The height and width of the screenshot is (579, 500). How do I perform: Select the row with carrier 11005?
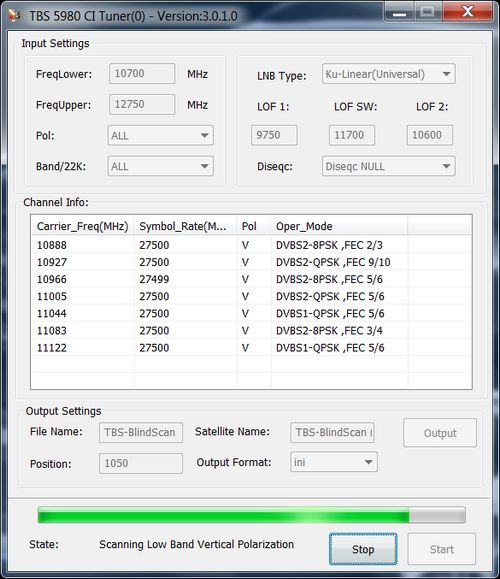click(x=251, y=296)
